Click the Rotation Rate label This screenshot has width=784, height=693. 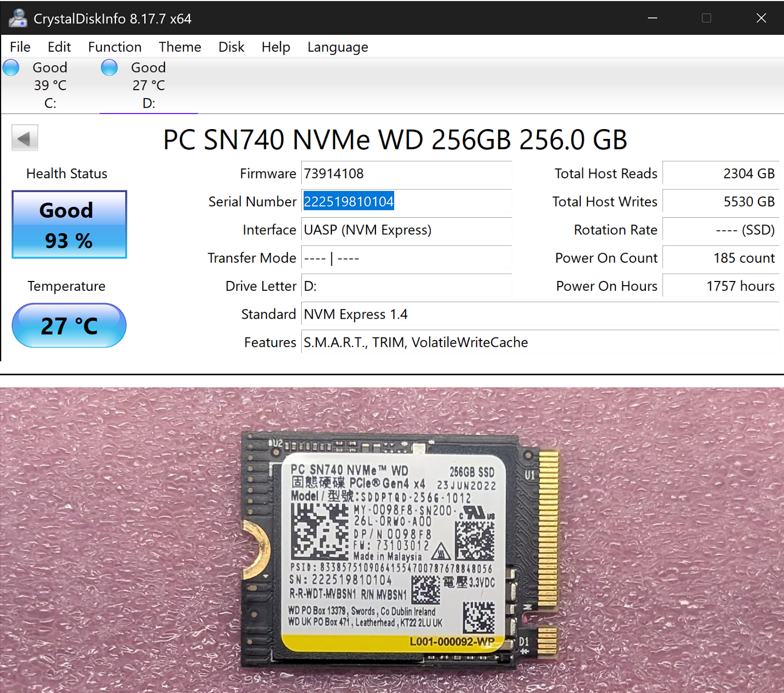coord(615,230)
